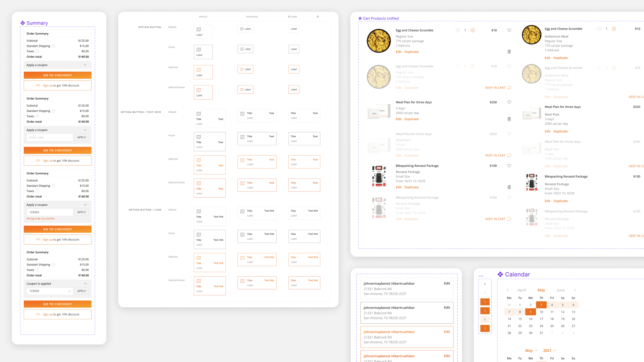The width and height of the screenshot is (644, 362).
Task: Click the trash icon for Egg and Cheese Scramble
Action: (x=509, y=52)
